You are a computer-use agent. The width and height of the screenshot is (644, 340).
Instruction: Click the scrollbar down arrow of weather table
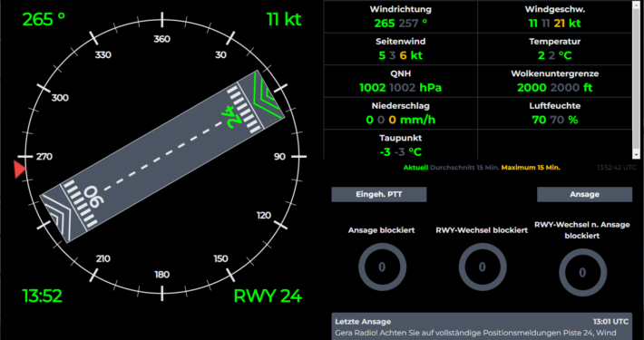click(x=636, y=154)
